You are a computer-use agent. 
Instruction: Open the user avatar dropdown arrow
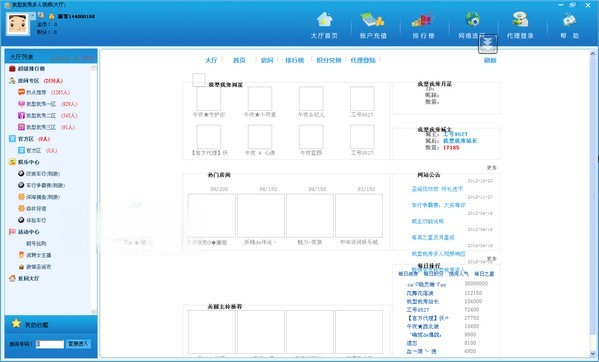click(x=32, y=16)
